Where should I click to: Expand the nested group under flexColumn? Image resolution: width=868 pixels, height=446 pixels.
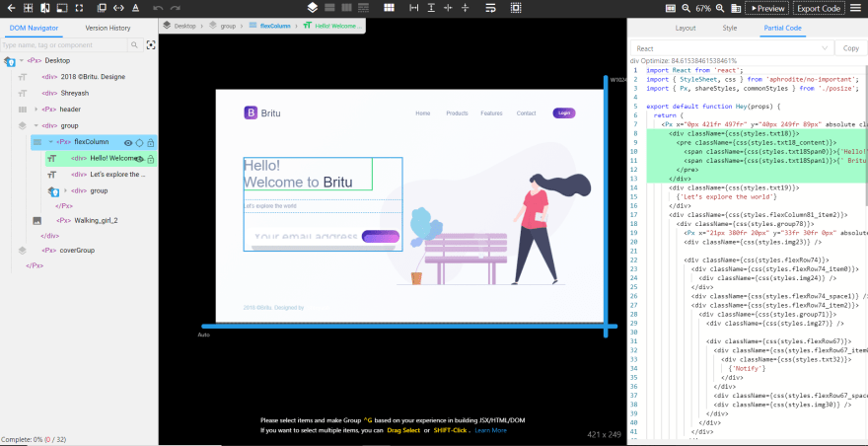point(65,190)
